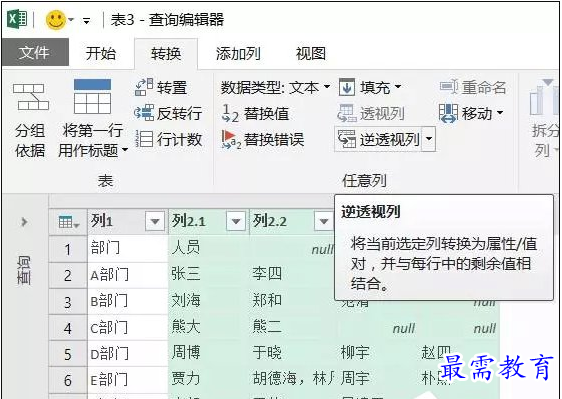Open the 列2.1 column filter dropdown
Screen dimensions: 562x399
pyautogui.click(x=236, y=221)
